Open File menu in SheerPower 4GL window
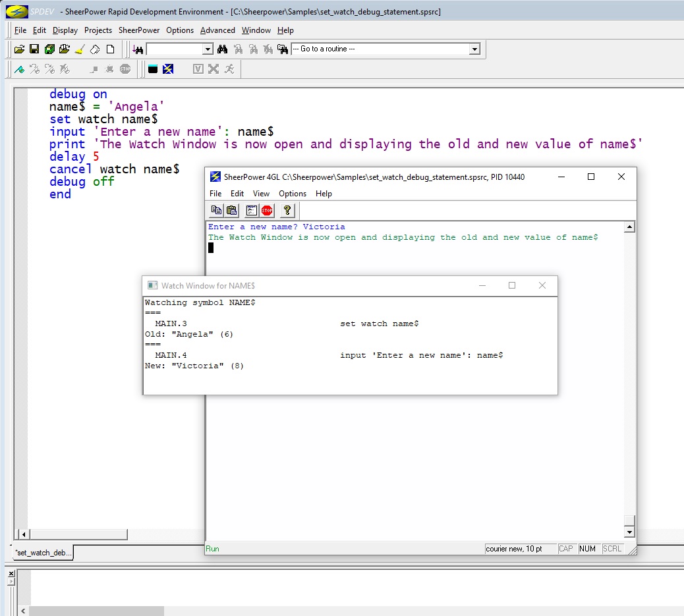684x616 pixels. (215, 193)
